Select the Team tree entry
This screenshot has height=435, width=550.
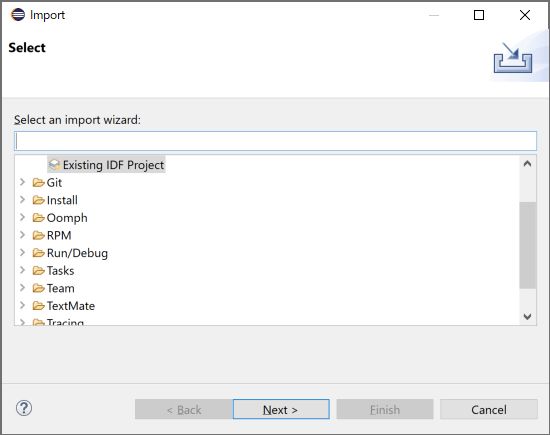(61, 288)
